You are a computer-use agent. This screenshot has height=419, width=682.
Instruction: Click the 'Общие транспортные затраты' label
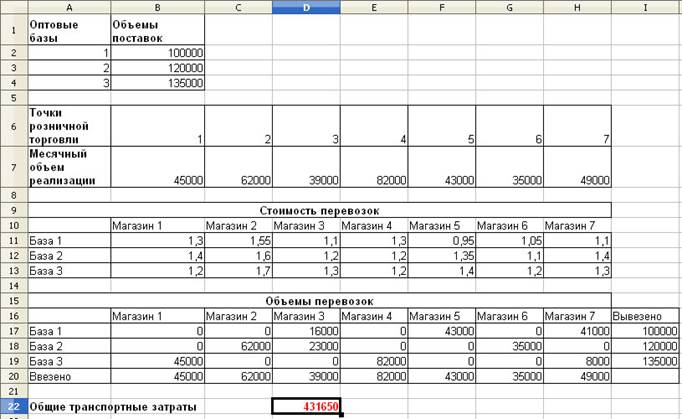(x=113, y=407)
